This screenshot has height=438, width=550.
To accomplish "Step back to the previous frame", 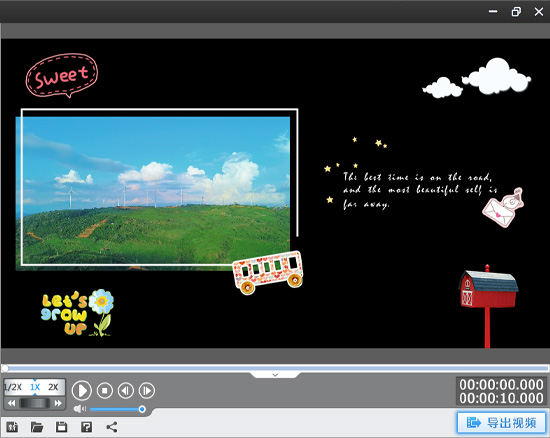I will (x=126, y=390).
